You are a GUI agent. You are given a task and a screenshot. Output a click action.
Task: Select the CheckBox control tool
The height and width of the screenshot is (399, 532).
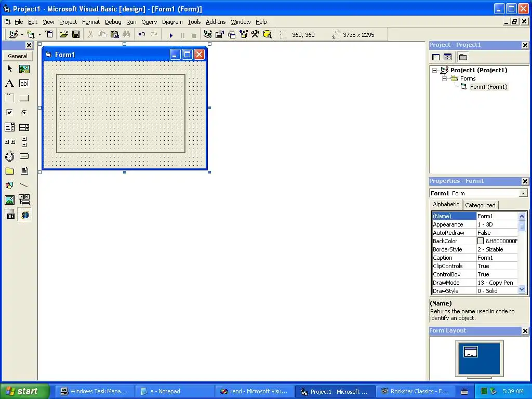9,112
